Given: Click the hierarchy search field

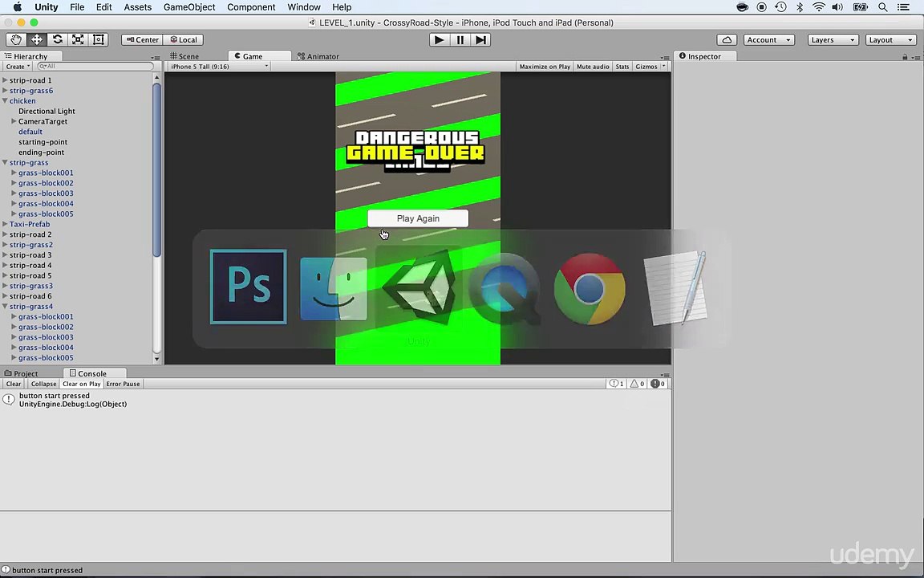Looking at the screenshot, I should tap(95, 66).
